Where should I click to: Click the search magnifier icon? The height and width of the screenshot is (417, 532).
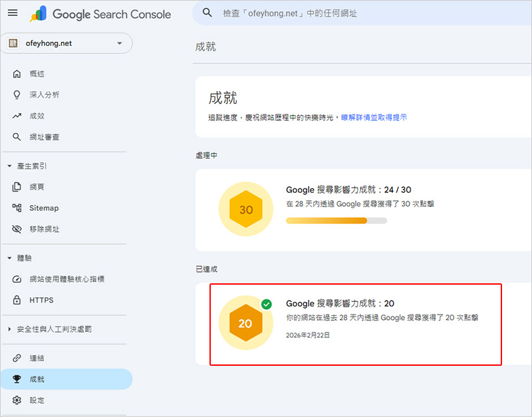207,13
